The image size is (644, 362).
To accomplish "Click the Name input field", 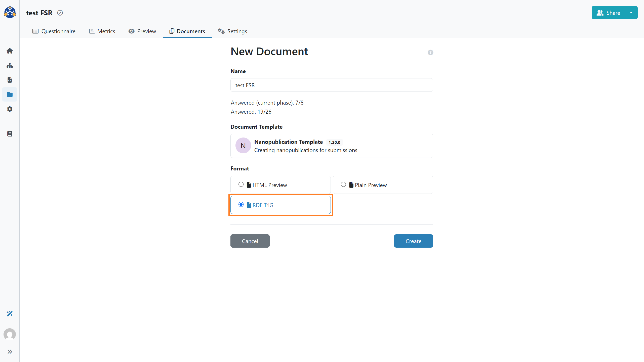I will pyautogui.click(x=332, y=85).
